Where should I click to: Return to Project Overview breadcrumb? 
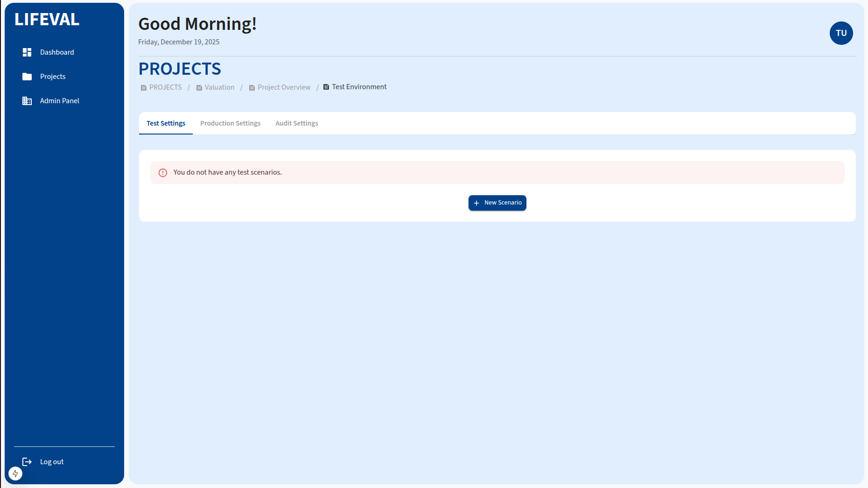click(284, 87)
